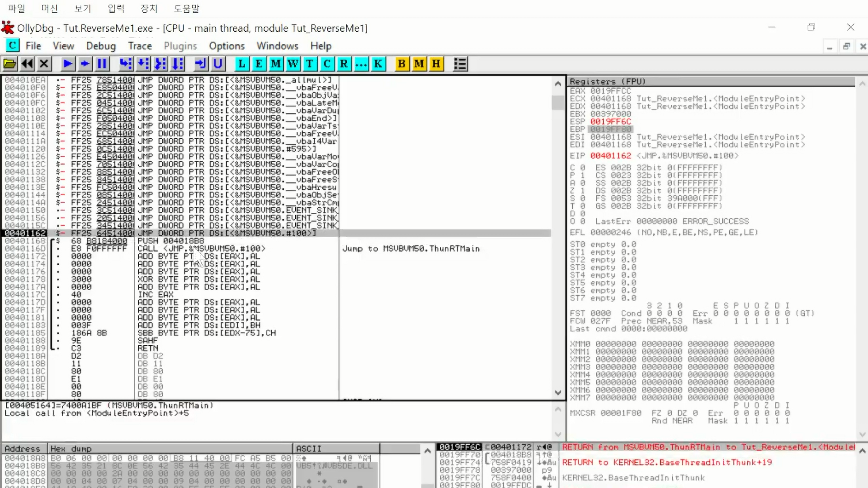The width and height of the screenshot is (868, 488).
Task: Open the Debug menu
Action: pos(101,46)
